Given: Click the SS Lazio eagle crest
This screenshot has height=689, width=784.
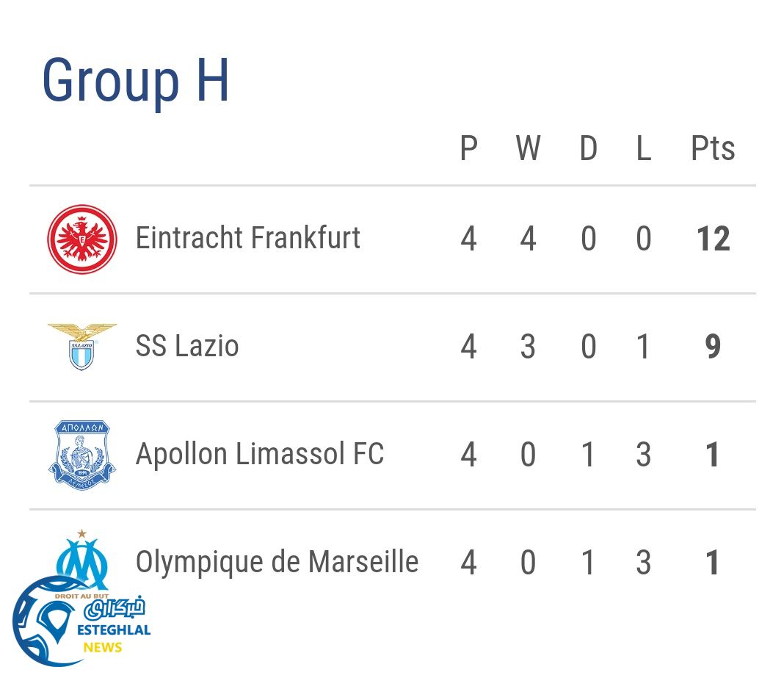Looking at the screenshot, I should pyautogui.click(x=82, y=346).
